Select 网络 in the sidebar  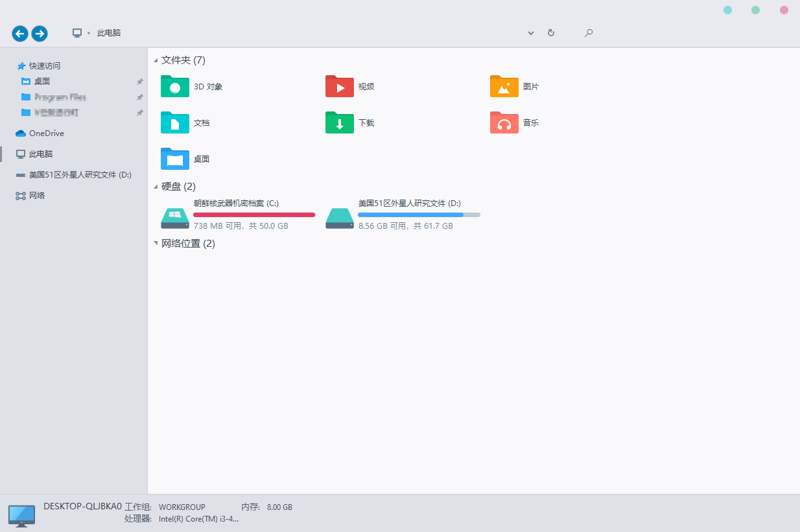(x=36, y=195)
